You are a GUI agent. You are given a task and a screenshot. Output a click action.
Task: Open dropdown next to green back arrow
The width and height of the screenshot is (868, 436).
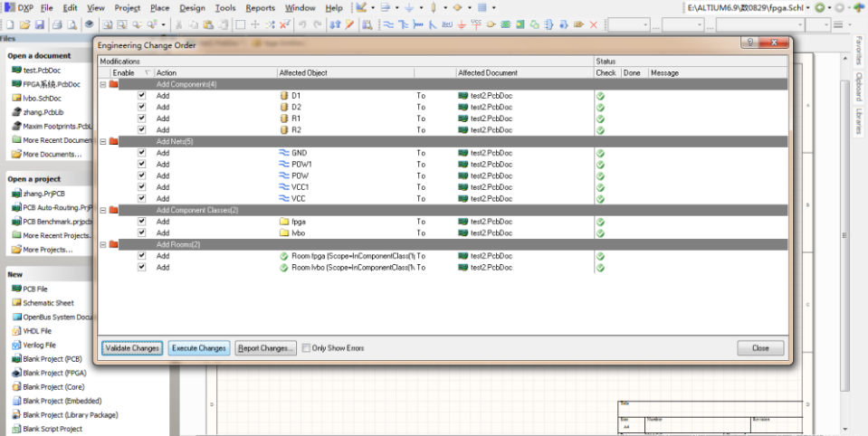point(829,8)
